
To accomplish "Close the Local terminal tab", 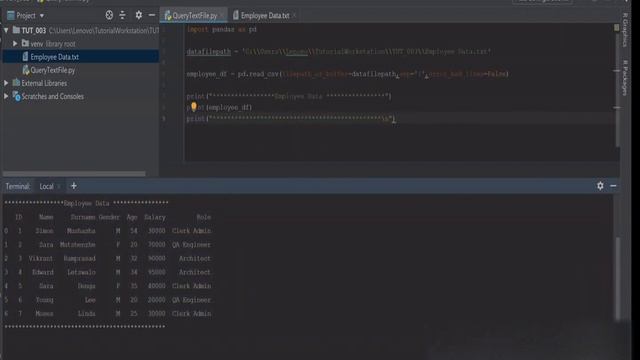I will 59,187.
